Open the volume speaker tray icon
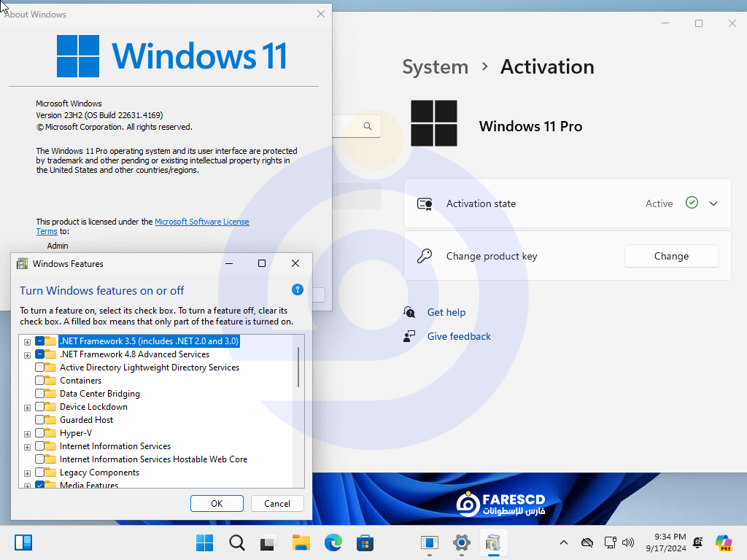The height and width of the screenshot is (560, 747). (628, 542)
